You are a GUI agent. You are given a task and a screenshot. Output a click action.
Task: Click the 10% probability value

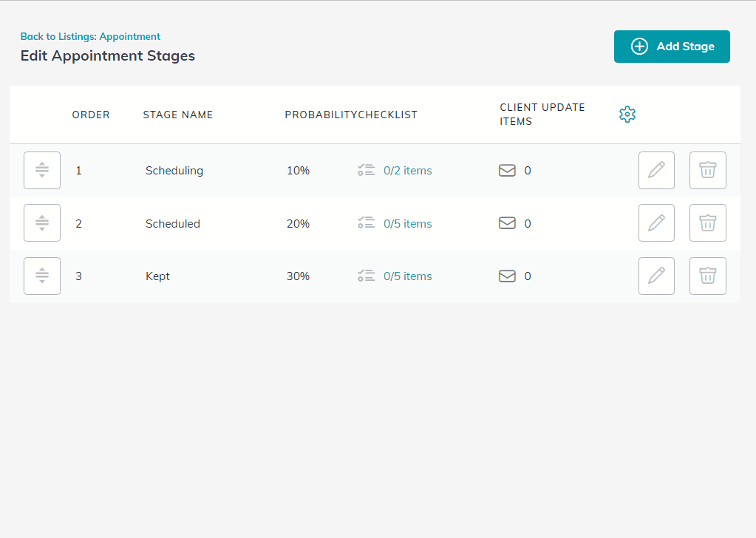point(298,171)
